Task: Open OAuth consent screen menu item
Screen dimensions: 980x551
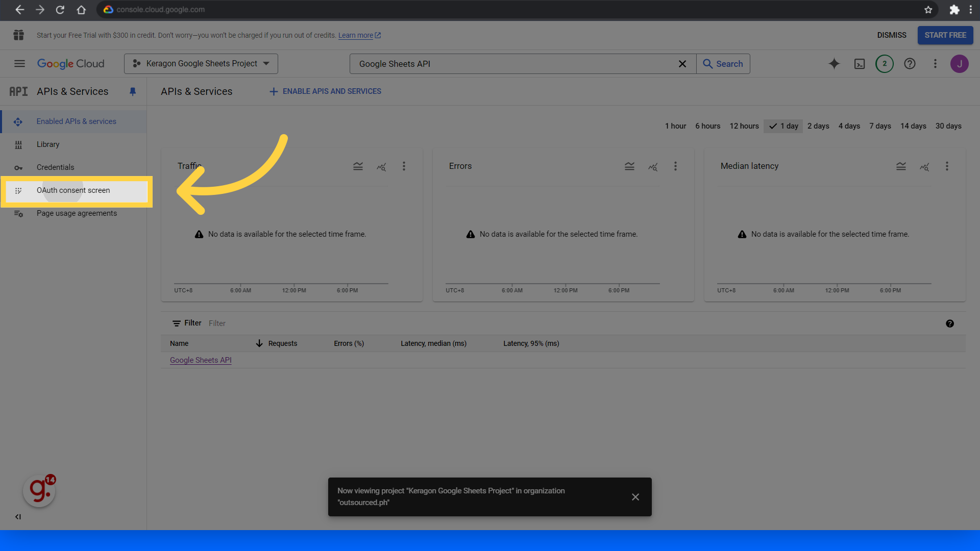Action: pos(73,190)
